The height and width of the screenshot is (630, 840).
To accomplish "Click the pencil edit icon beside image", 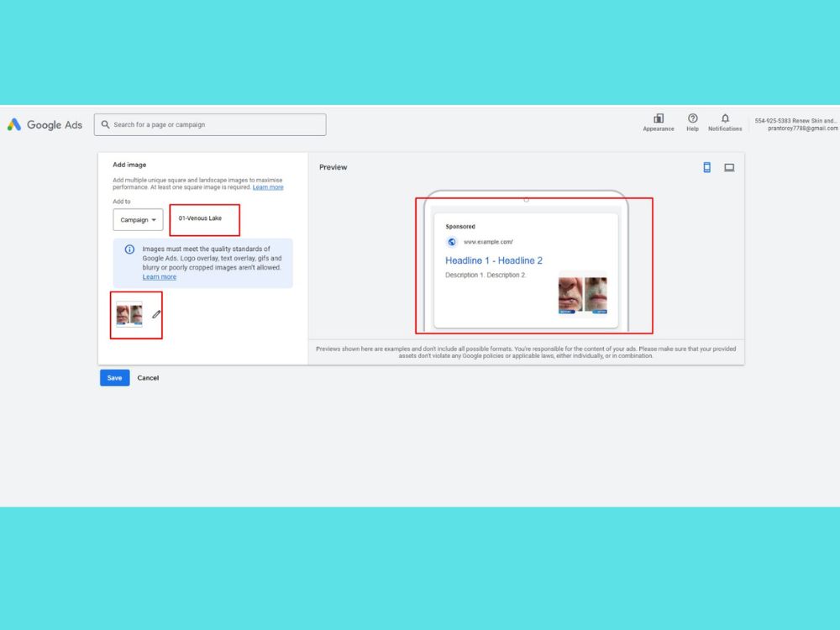I will (156, 314).
